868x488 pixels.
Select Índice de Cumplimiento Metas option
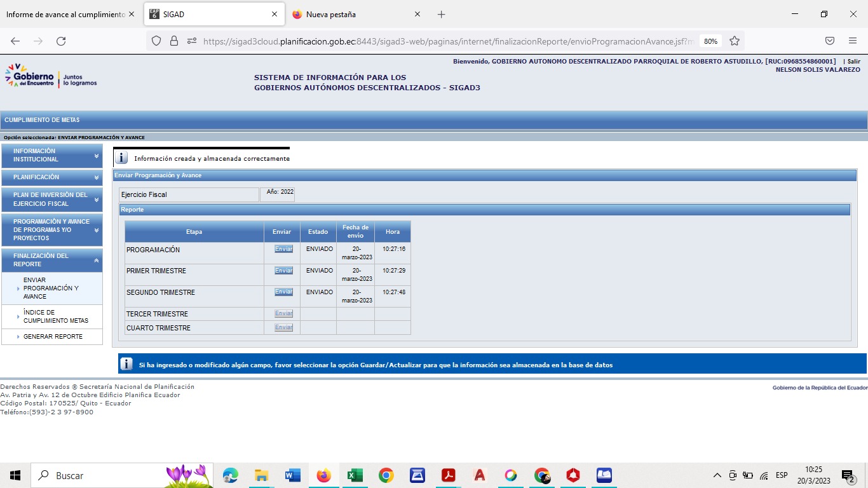pyautogui.click(x=55, y=316)
